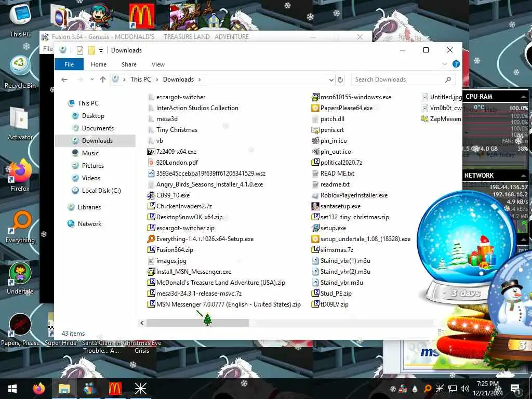Image resolution: width=532 pixels, height=399 pixels.
Task: Open the File ribbon tab
Action: 69,64
